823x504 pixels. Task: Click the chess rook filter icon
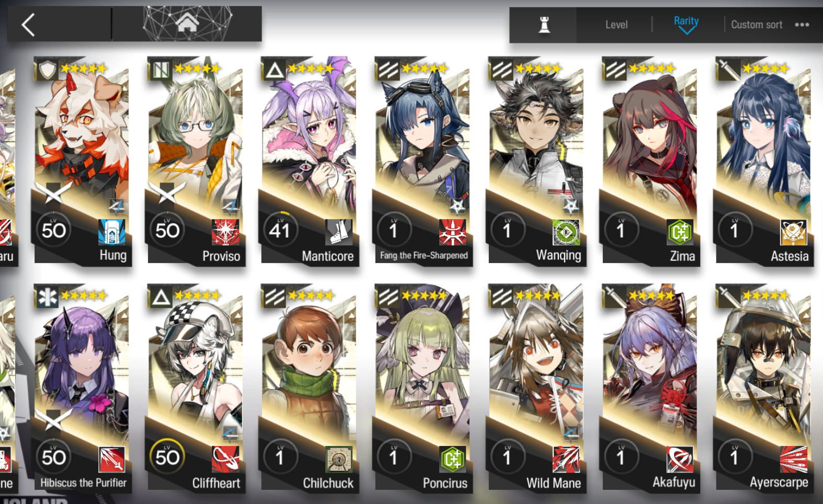[544, 25]
